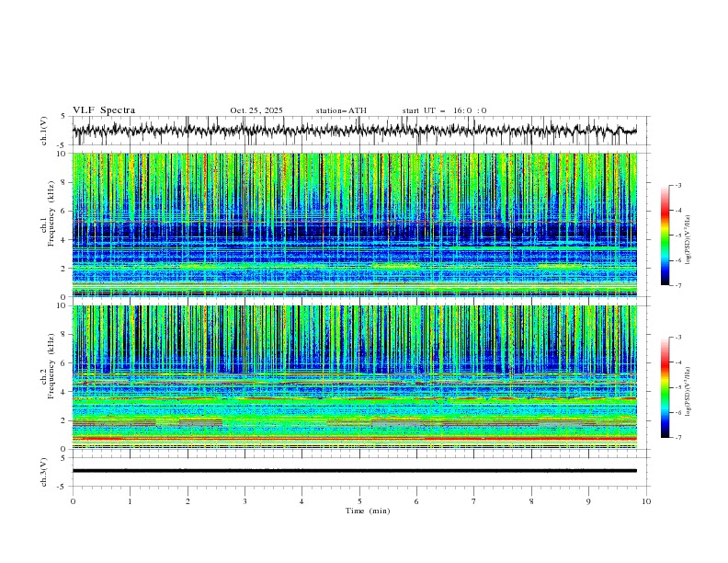Select the date "Oct. 25, 2025"
Image resolution: width=728 pixels, height=563 pixels.
(x=256, y=110)
